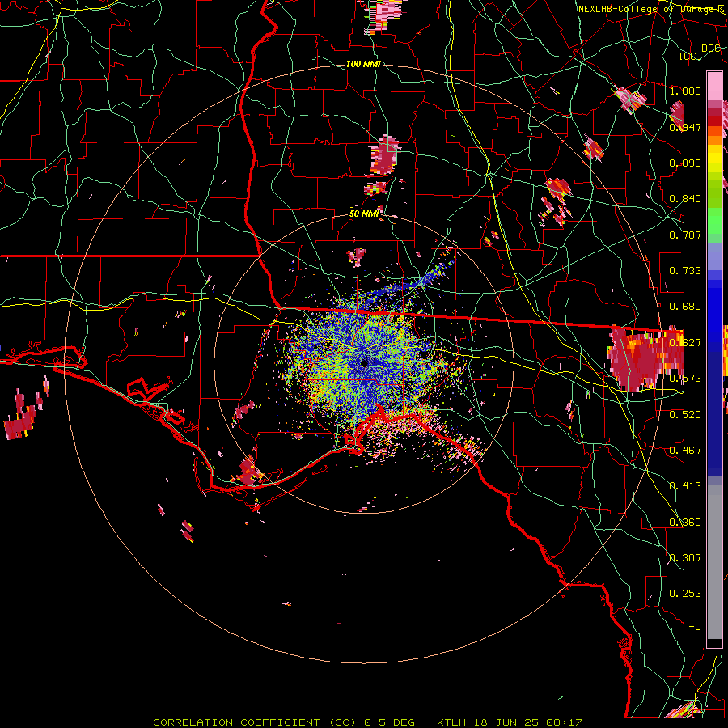Pick the yellow segment of the color bar
Screen dimensions: 728x728
(714, 159)
